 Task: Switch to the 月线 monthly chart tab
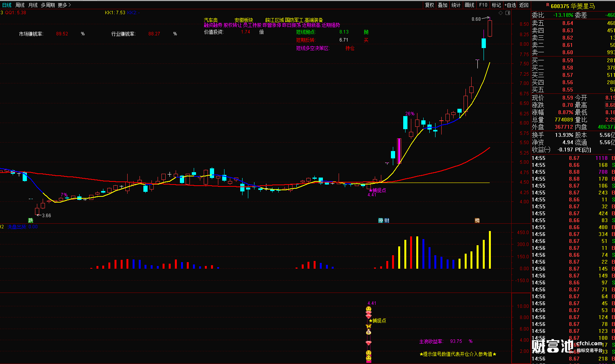point(33,5)
